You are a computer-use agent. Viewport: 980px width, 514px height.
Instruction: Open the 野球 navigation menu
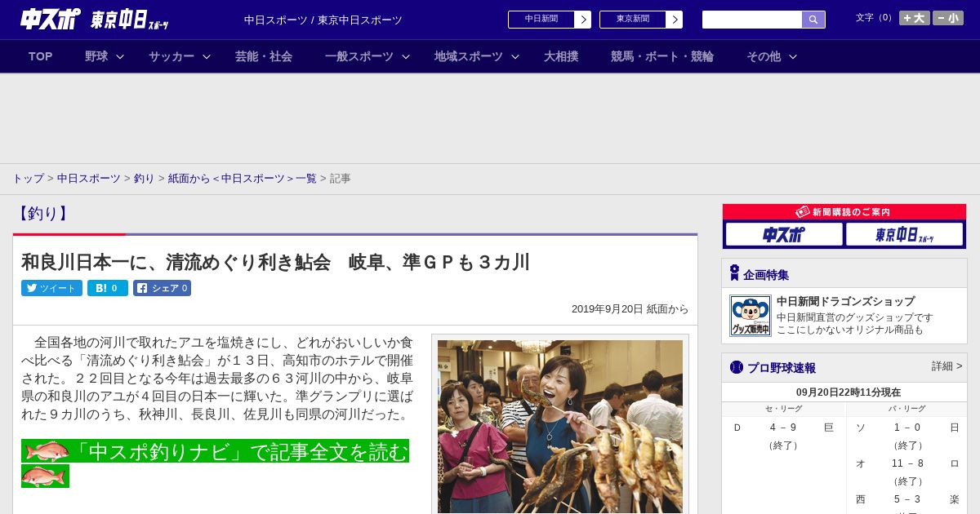(96, 56)
